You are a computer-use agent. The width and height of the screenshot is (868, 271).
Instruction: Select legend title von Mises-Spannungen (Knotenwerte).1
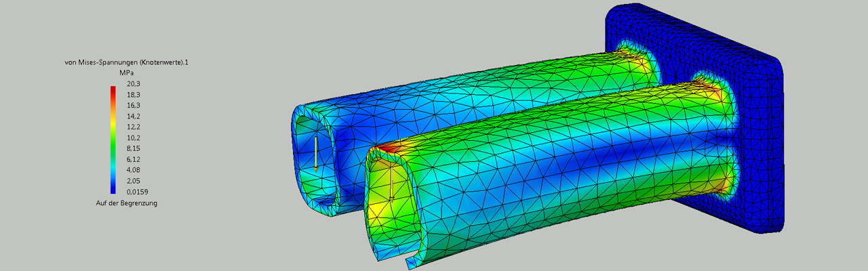(126, 62)
